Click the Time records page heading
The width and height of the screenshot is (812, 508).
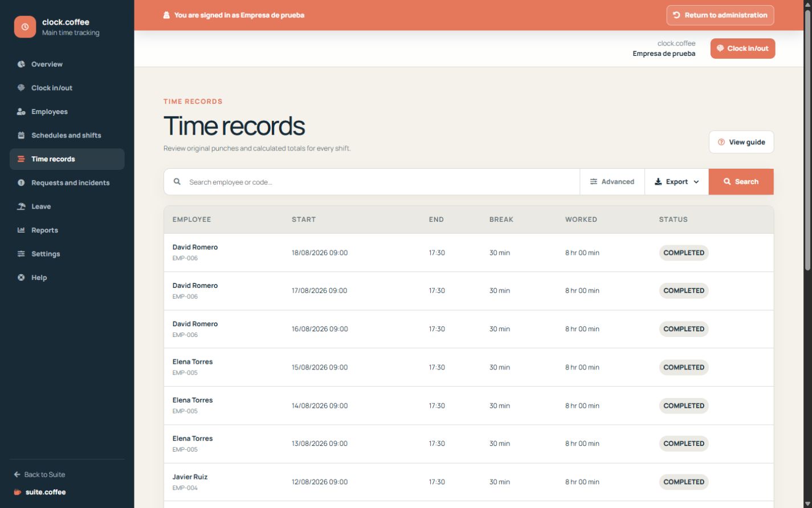234,126
